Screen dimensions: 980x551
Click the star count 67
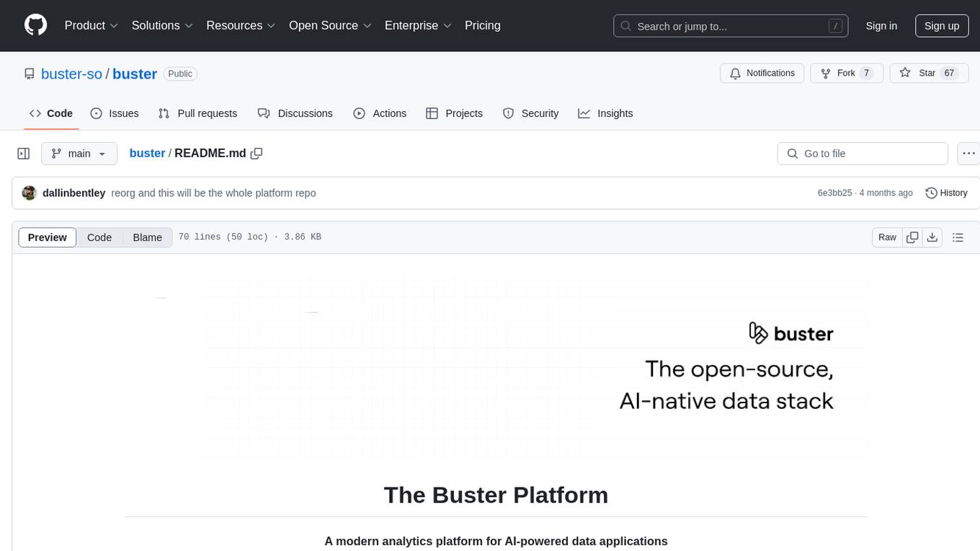click(x=949, y=74)
